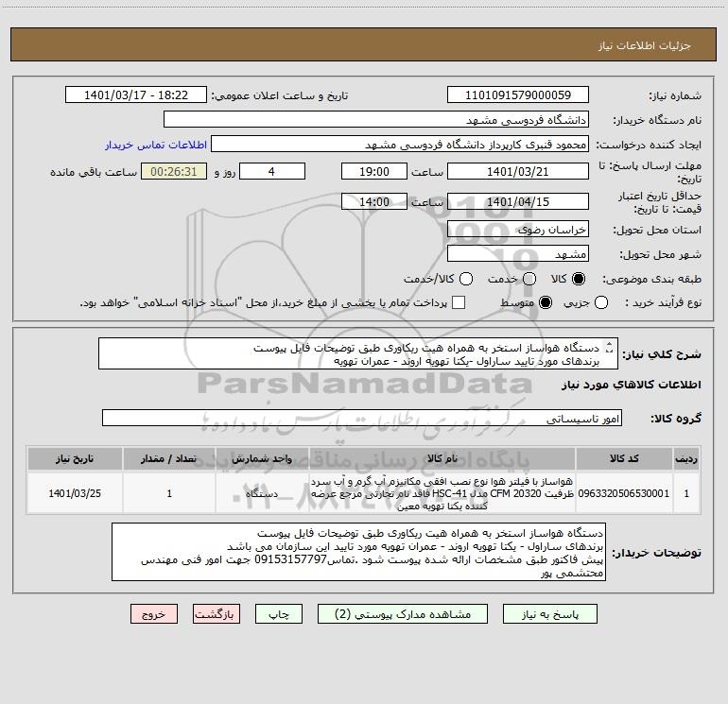Click the جزئیات اطلاعات نیاز header bar
The height and width of the screenshot is (704, 728).
coord(364,44)
